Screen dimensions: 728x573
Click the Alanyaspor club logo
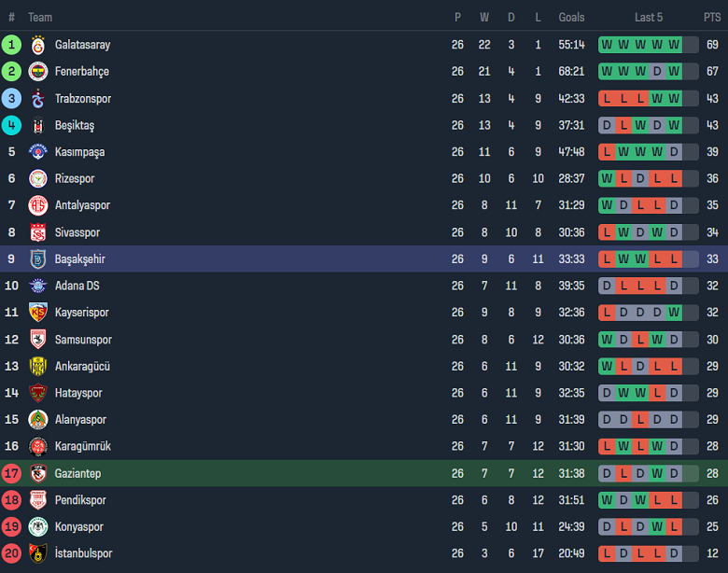coord(38,420)
